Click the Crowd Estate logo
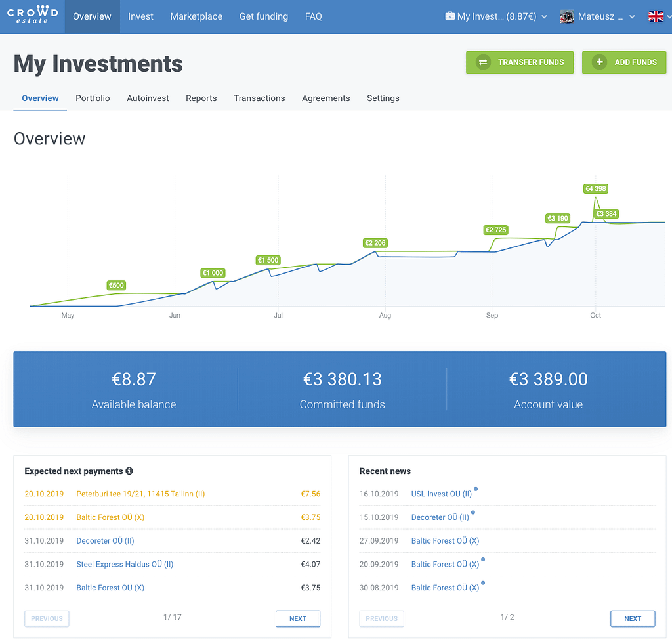 pos(32,16)
